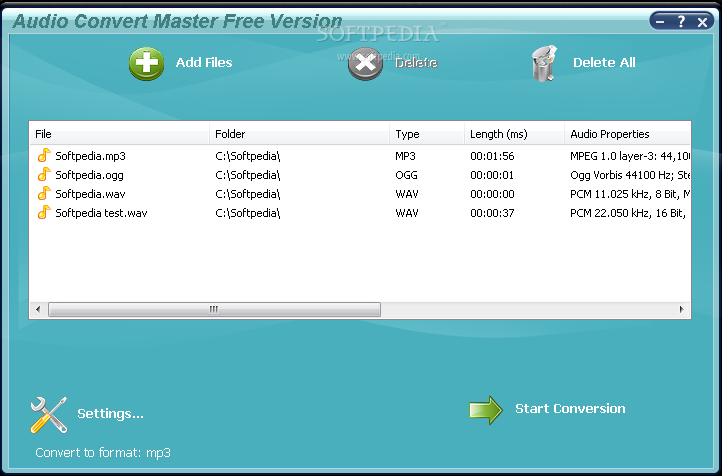This screenshot has width=722, height=476.
Task: Click the horizontal scrollbar right arrow
Action: [681, 309]
